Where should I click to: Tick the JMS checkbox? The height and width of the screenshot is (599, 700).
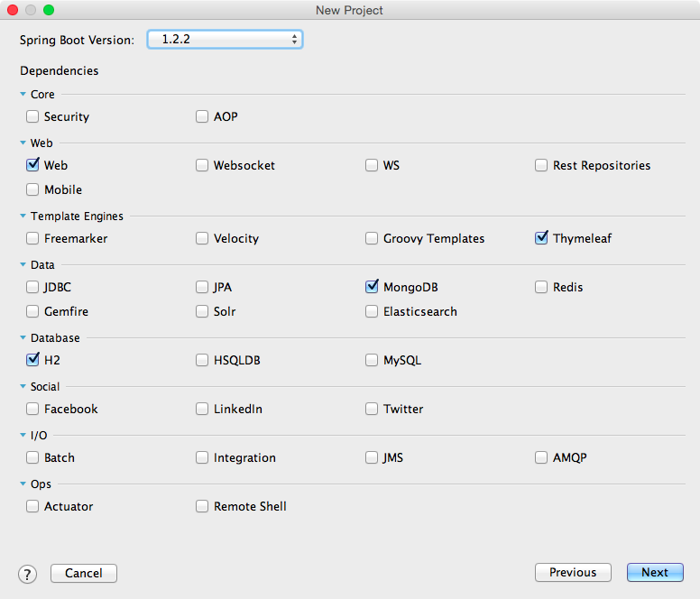(x=372, y=457)
